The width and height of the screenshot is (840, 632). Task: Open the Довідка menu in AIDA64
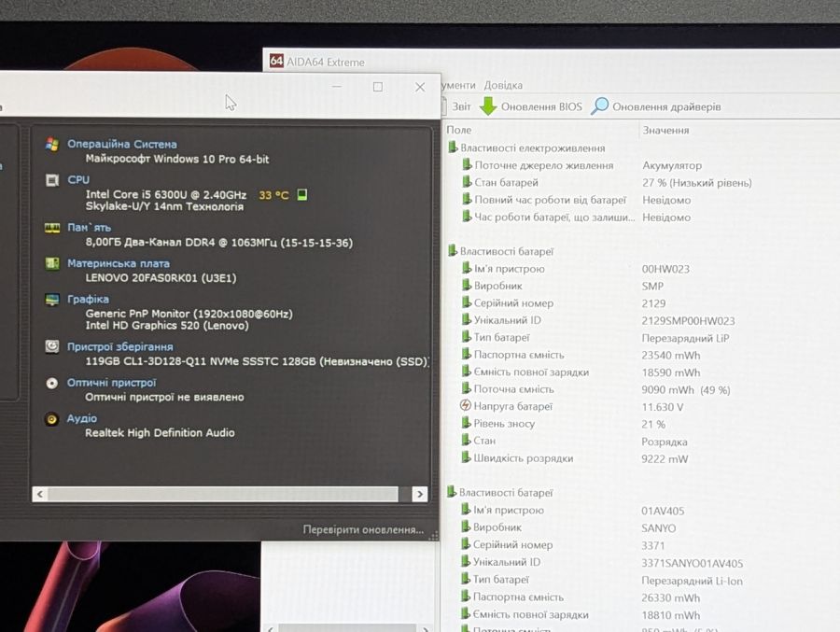point(503,85)
